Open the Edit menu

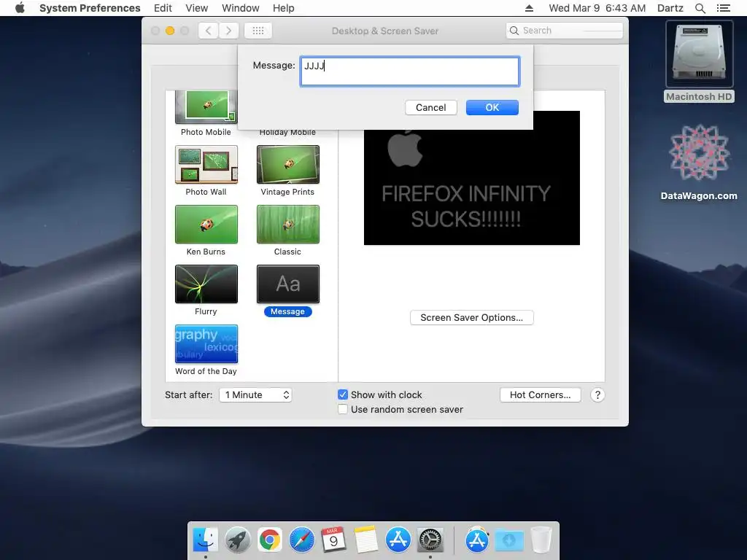tap(163, 8)
